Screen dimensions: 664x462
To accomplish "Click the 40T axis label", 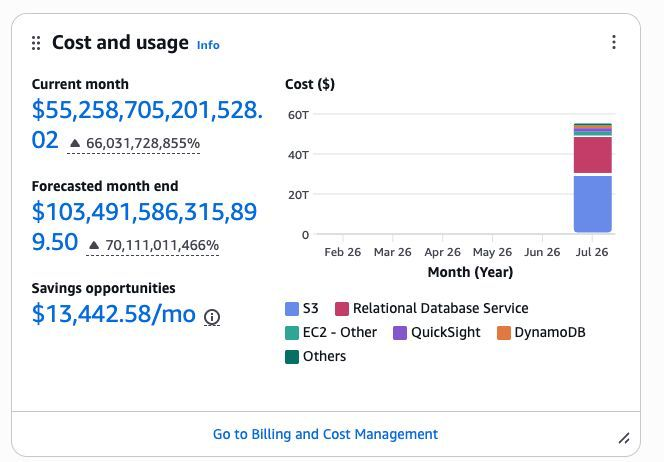I will pos(299,155).
